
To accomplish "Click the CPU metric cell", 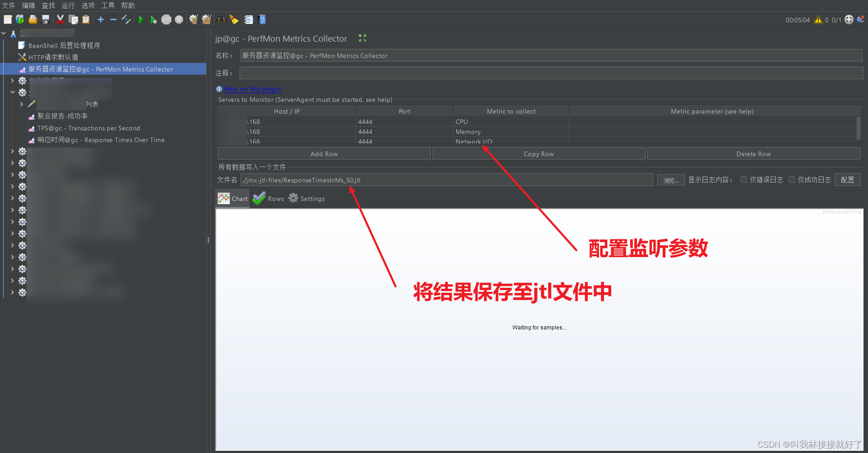I will point(511,122).
